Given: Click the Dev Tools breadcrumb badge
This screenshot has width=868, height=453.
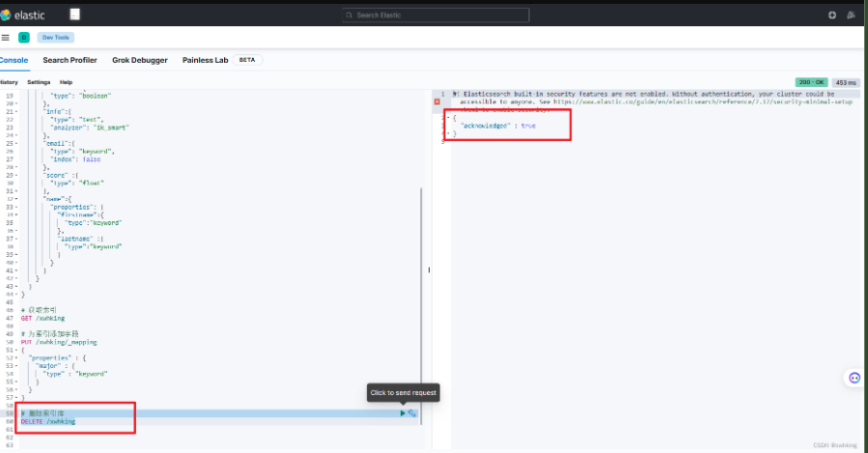Looking at the screenshot, I should click(x=54, y=37).
